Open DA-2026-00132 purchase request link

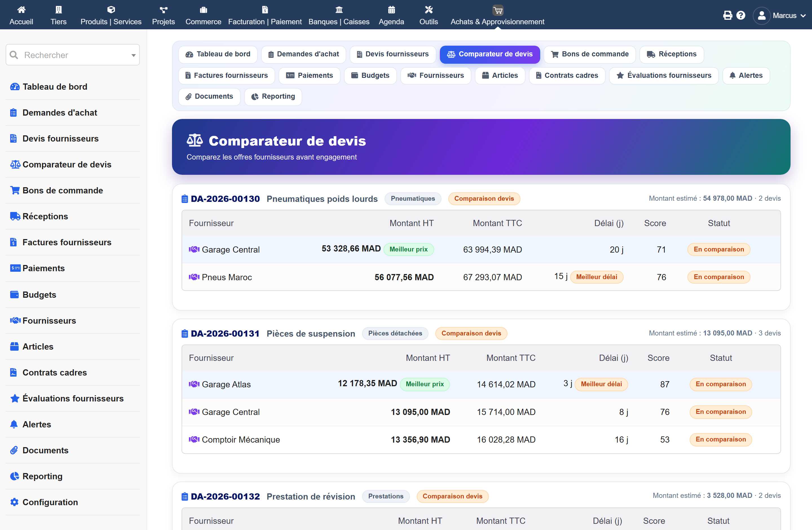pos(225,496)
